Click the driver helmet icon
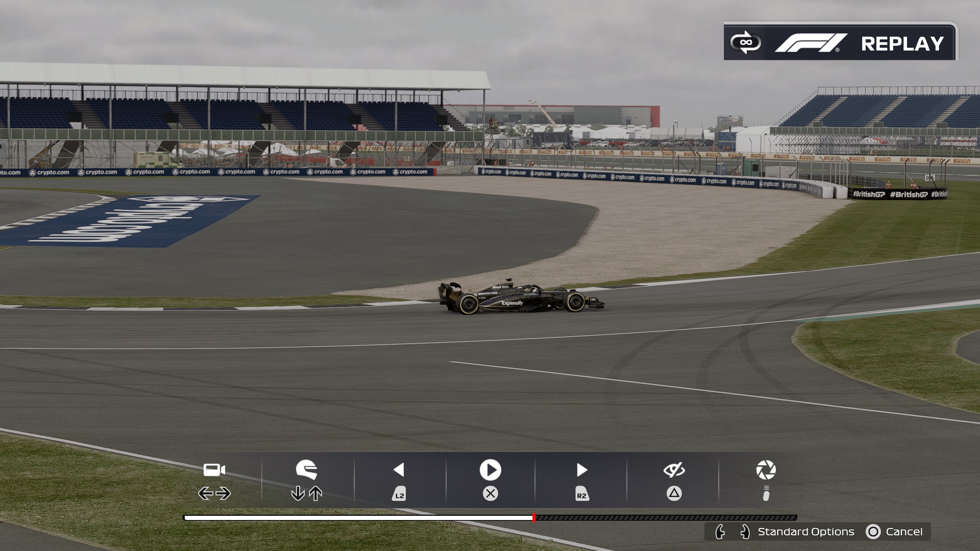This screenshot has width=980, height=551. [307, 470]
